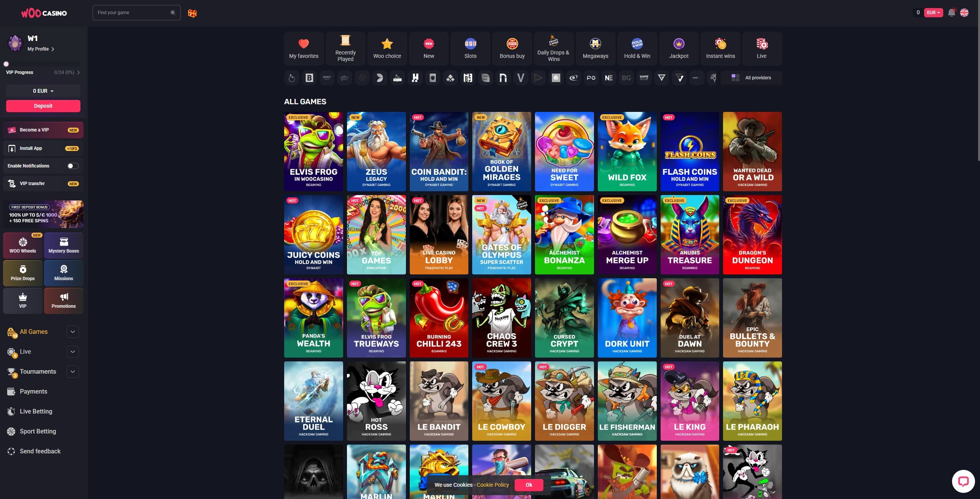The height and width of the screenshot is (499, 980).
Task: Click the Deposit button
Action: pyautogui.click(x=43, y=106)
